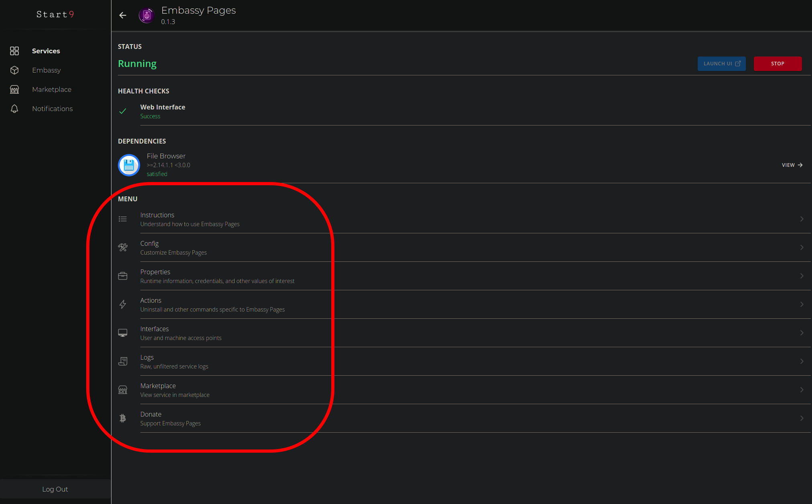Expand the Marketplace menu row chevron
This screenshot has height=504, width=812.
pos(802,390)
